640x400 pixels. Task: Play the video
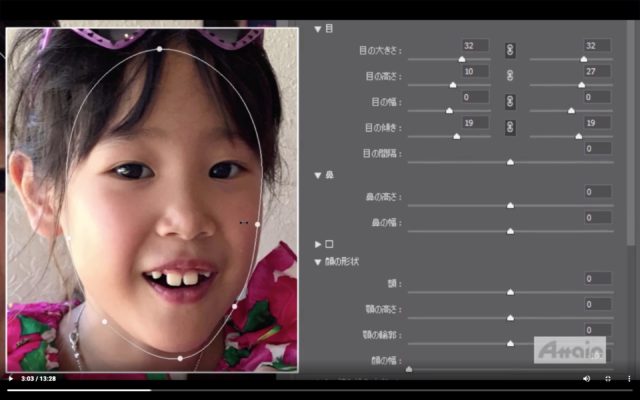pos(10,378)
